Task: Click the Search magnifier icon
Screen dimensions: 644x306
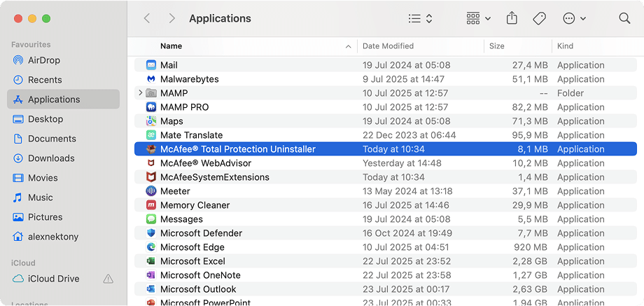Action: click(x=624, y=18)
